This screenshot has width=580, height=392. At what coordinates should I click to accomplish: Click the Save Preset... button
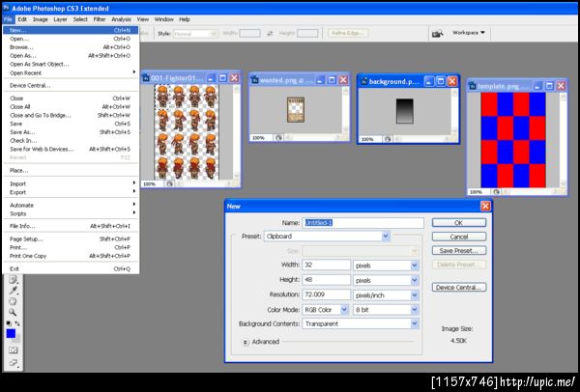tap(459, 250)
